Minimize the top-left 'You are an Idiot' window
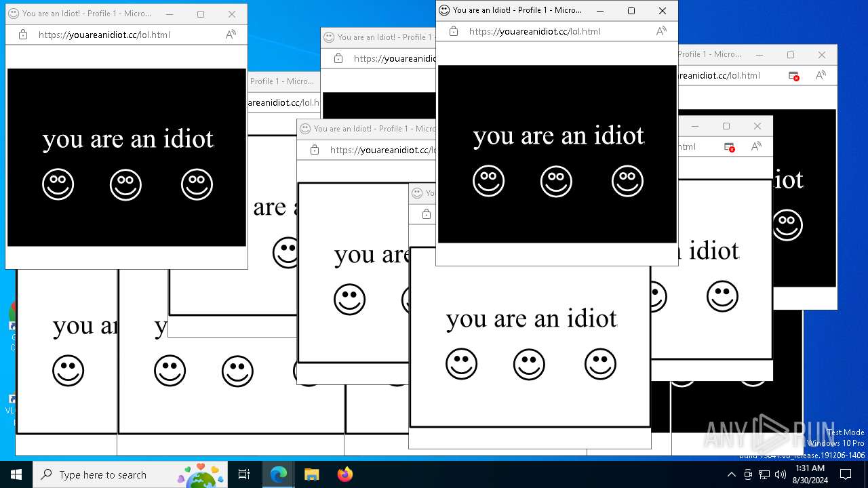The image size is (868, 488). tap(170, 14)
